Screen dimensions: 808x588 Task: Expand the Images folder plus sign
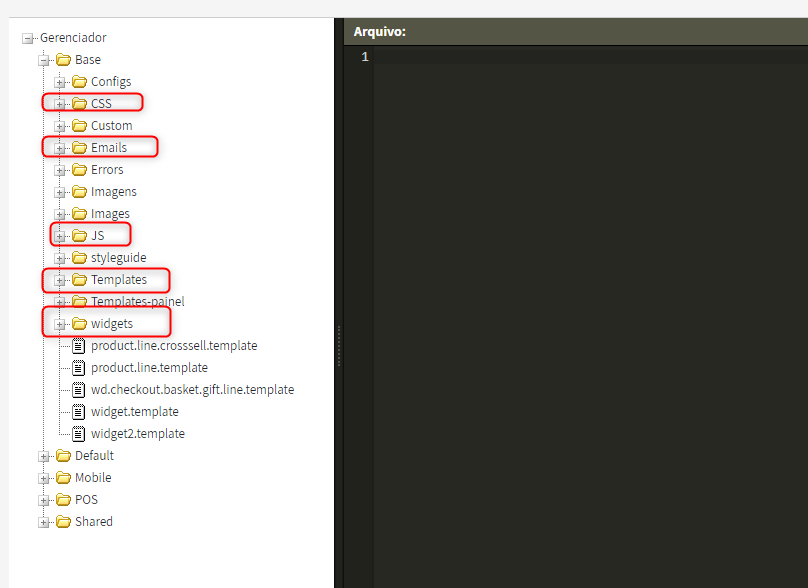pyautogui.click(x=60, y=214)
